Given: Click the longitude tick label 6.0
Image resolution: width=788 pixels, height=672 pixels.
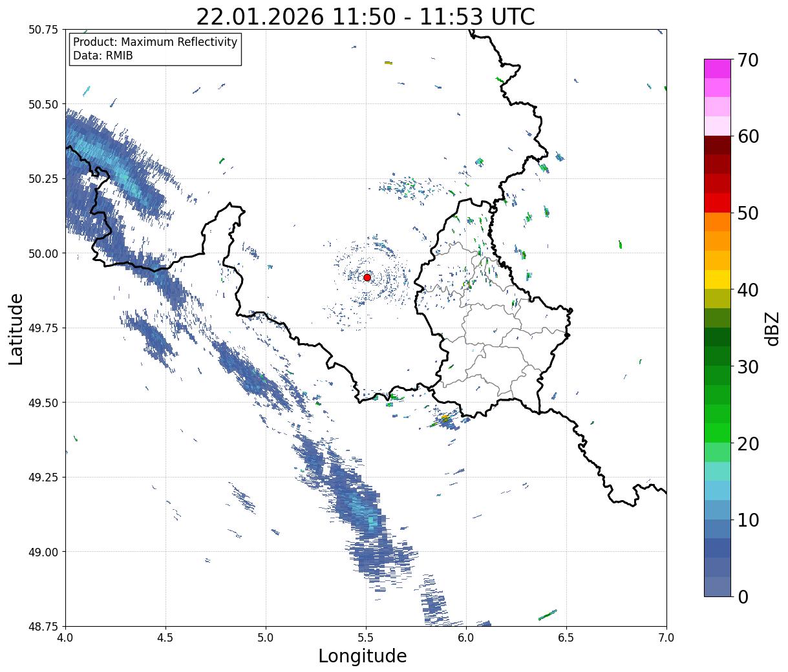Looking at the screenshot, I should [466, 638].
